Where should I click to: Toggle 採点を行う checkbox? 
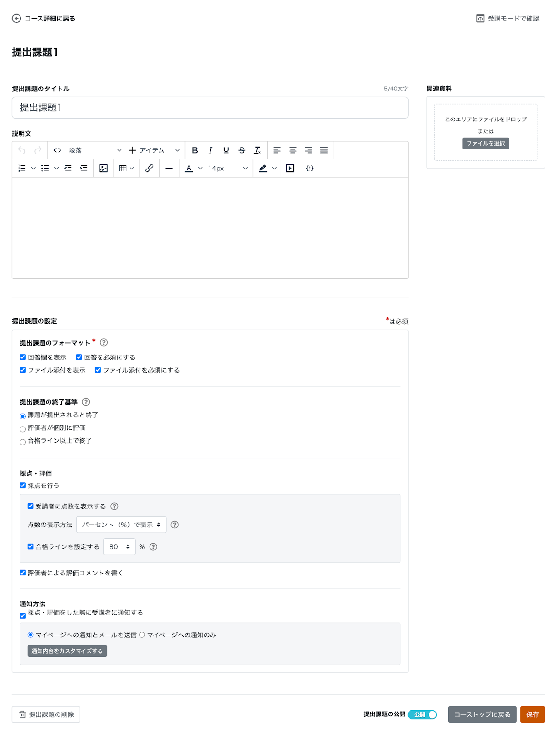coord(23,486)
